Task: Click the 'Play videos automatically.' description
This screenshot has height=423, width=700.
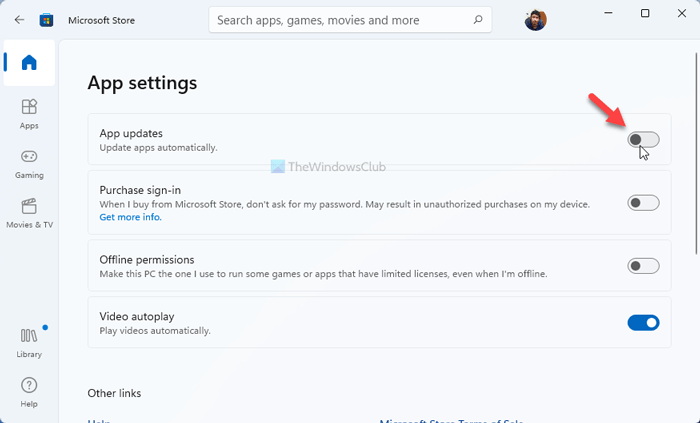Action: pos(155,331)
